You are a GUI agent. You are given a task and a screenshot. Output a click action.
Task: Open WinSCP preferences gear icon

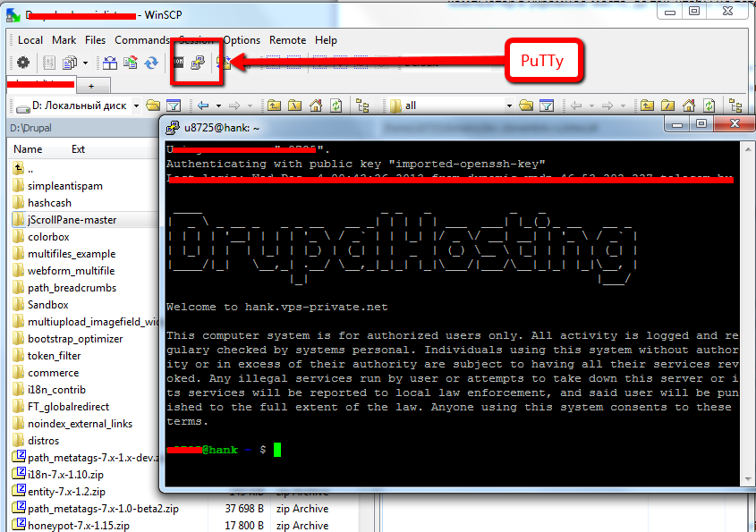click(23, 63)
